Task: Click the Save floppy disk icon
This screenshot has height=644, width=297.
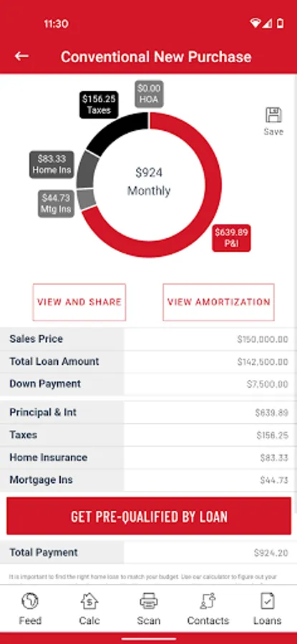Action: click(x=273, y=115)
